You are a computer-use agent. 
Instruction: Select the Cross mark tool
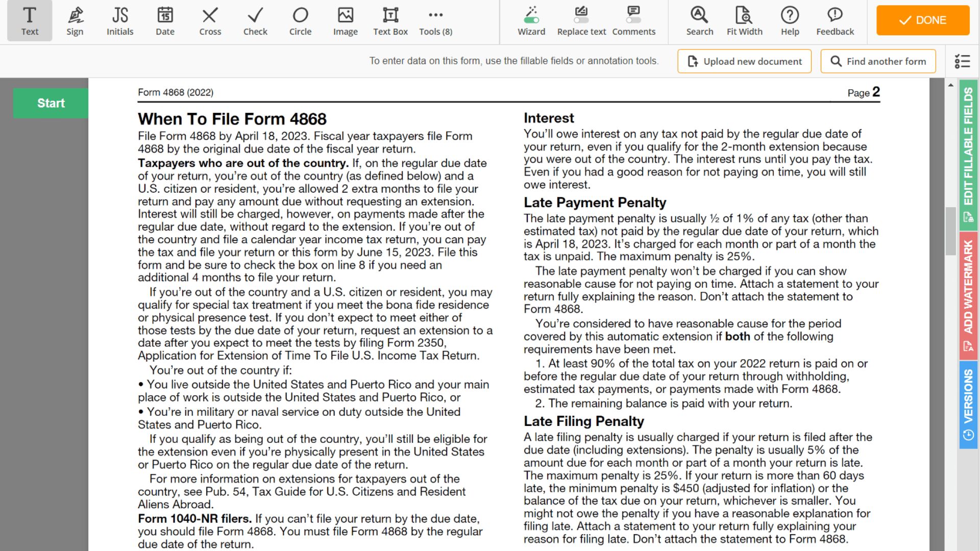[210, 20]
